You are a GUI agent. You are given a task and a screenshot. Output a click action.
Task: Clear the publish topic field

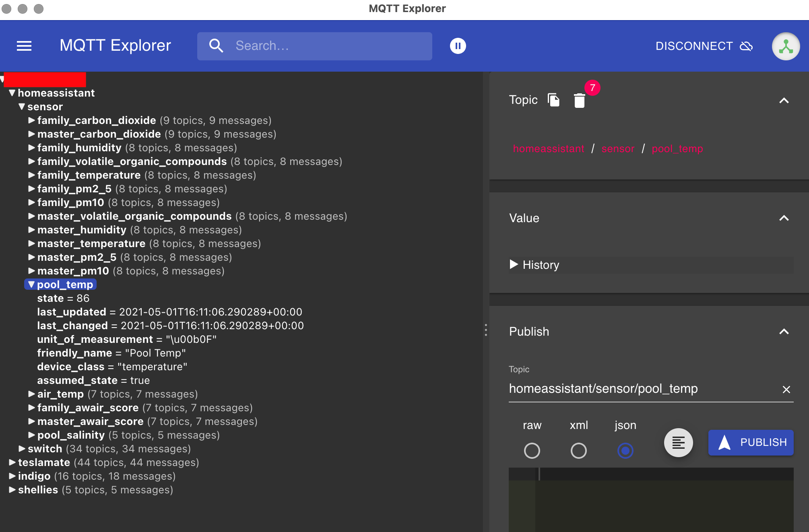786,389
